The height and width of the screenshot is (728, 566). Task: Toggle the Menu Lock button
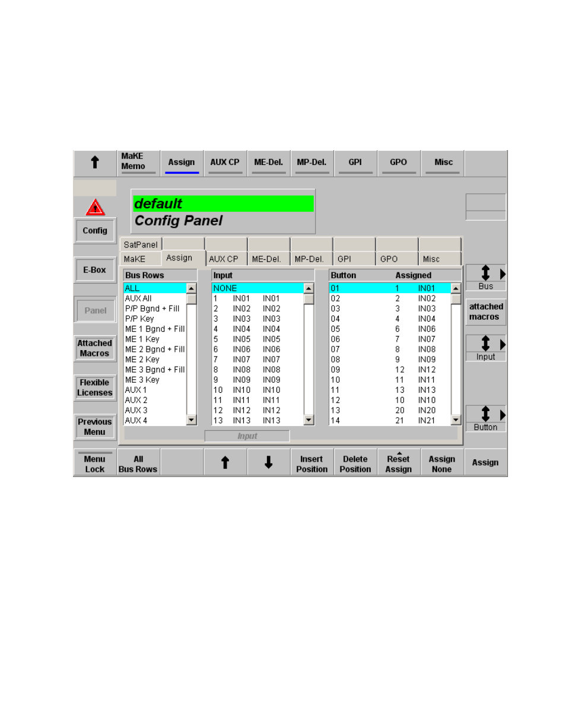(x=94, y=463)
